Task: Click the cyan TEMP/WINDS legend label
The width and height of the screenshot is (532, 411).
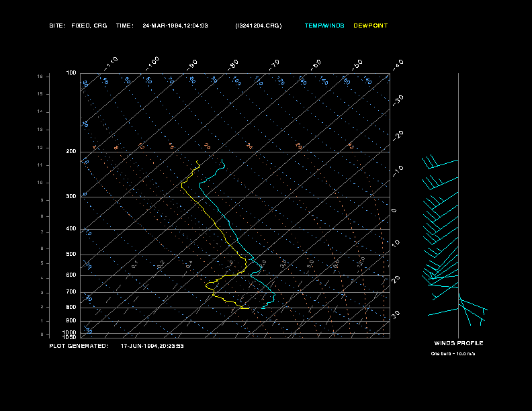Action: click(324, 26)
